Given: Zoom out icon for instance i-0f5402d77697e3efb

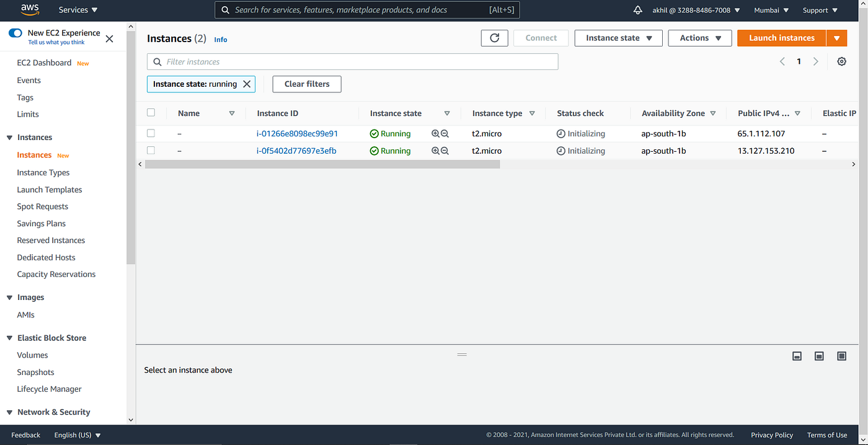Looking at the screenshot, I should point(445,151).
